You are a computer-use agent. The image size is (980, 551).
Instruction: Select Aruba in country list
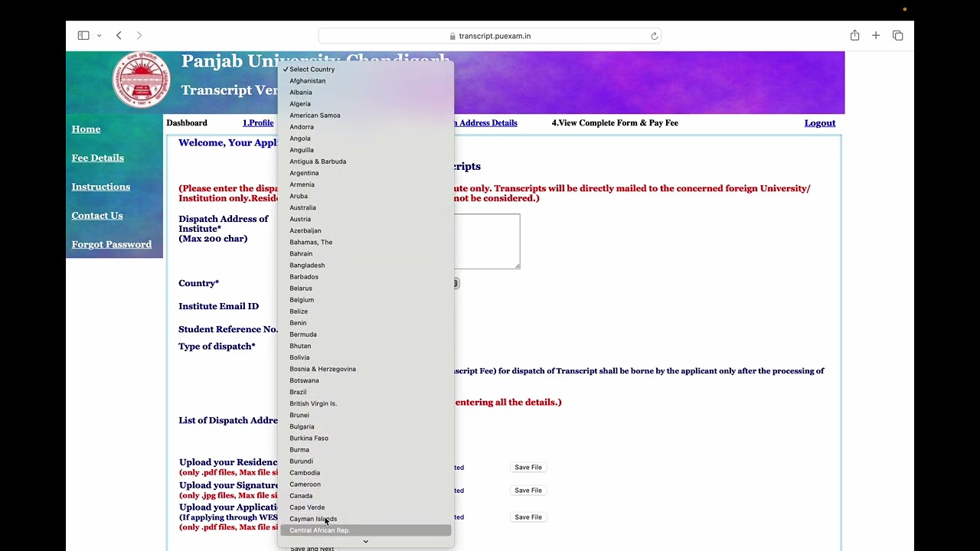[x=365, y=196]
